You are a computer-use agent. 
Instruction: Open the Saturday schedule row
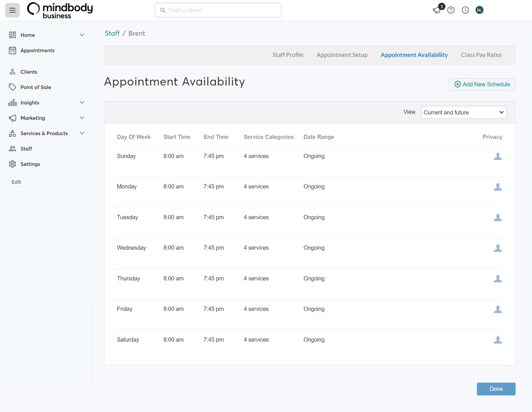click(308, 345)
